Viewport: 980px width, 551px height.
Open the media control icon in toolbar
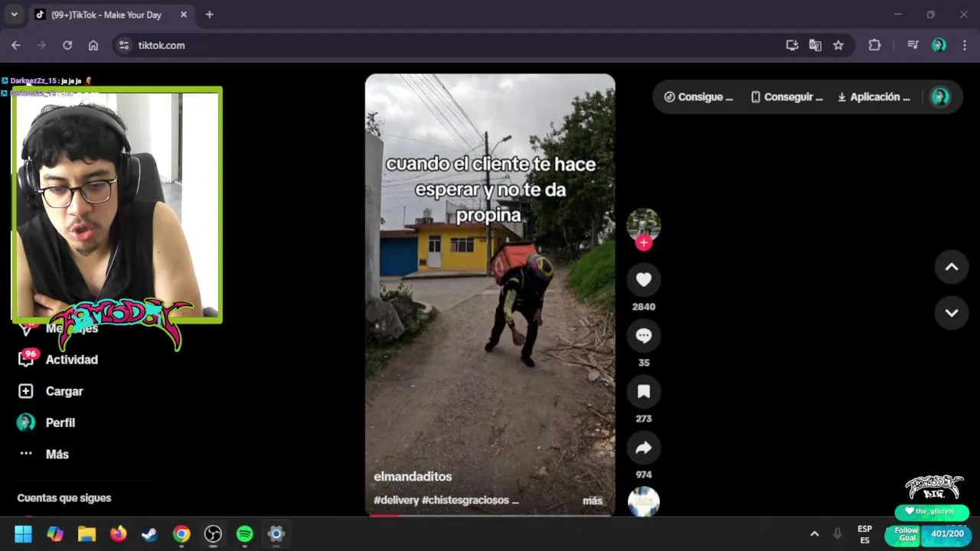point(913,45)
